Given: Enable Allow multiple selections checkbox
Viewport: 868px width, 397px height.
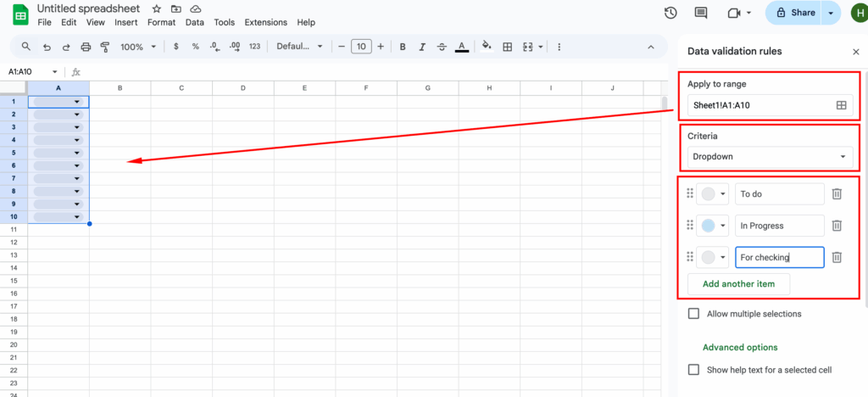Looking at the screenshot, I should point(693,314).
